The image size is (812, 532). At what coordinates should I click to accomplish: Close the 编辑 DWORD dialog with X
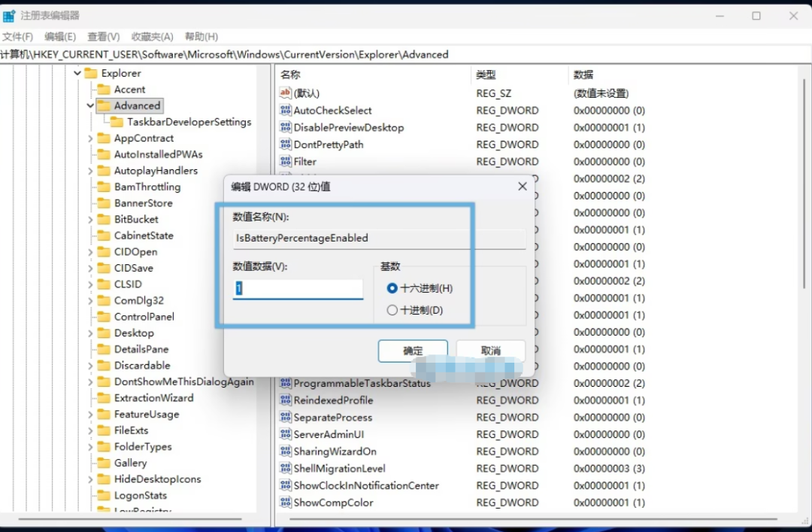click(522, 186)
